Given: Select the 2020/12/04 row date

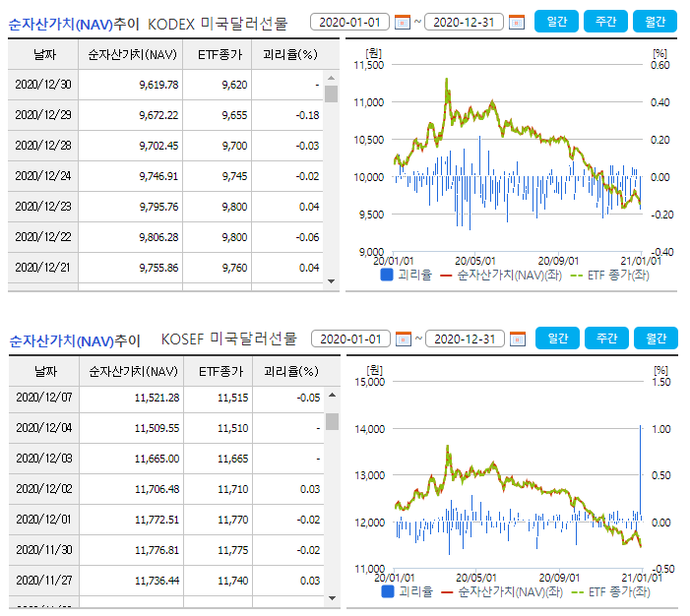Looking at the screenshot, I should coord(44,428).
